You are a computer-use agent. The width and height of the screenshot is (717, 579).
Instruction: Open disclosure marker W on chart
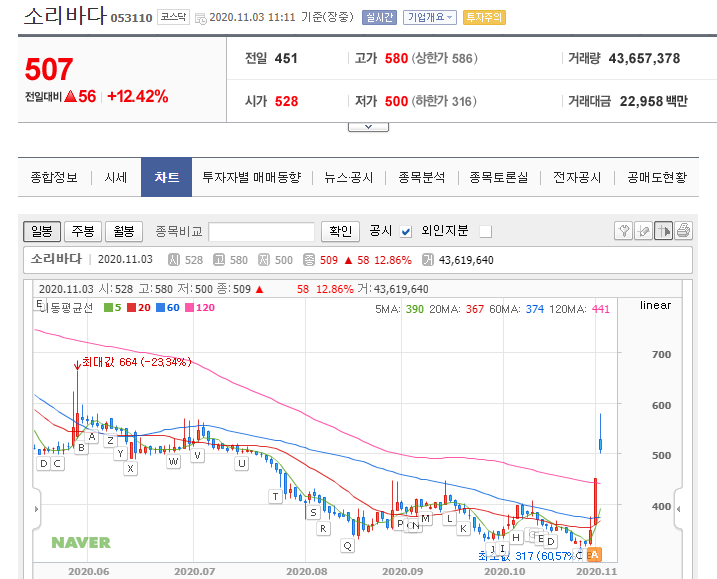(x=173, y=462)
